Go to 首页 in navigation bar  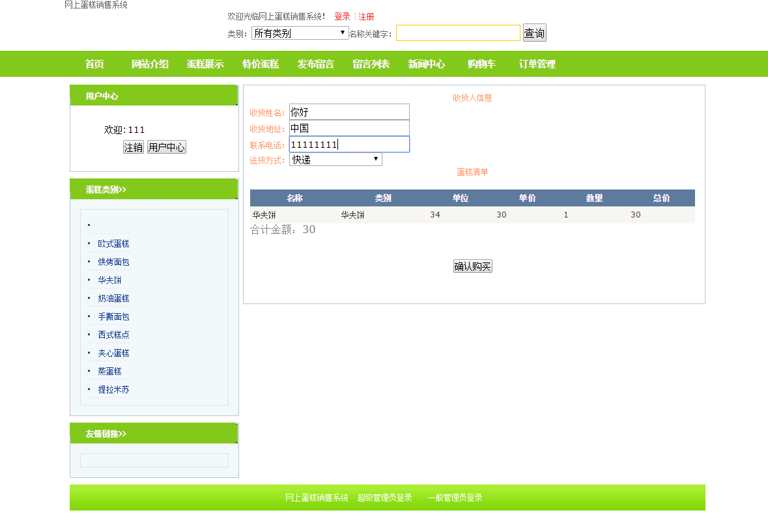(94, 64)
